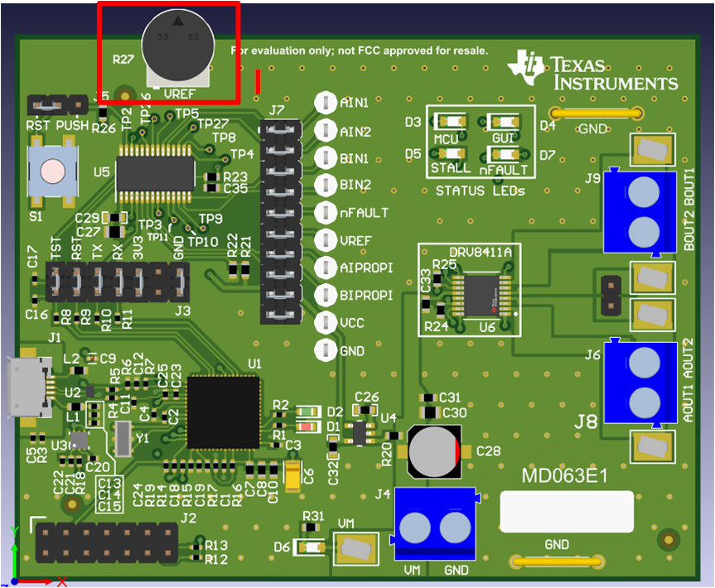715x588 pixels.
Task: Expand the J2 bottom header block
Action: (104, 542)
